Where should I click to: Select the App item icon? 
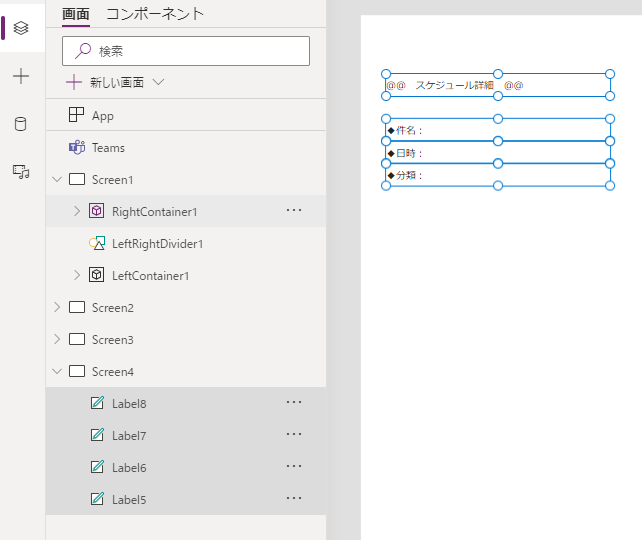[x=77, y=116]
